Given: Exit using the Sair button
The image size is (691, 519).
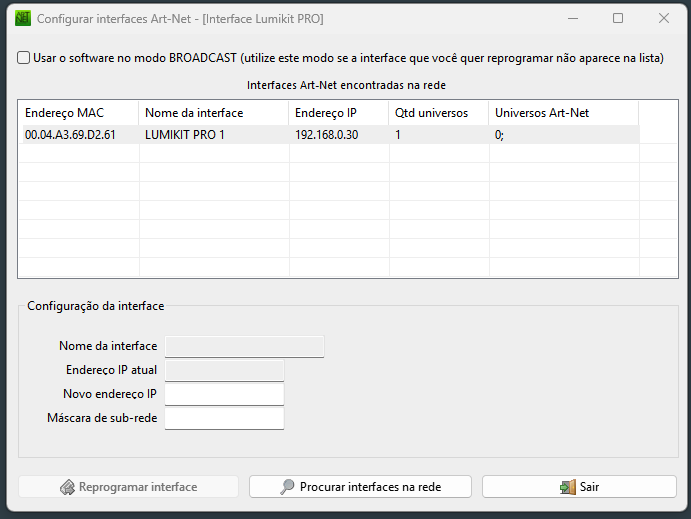Looking at the screenshot, I should pyautogui.click(x=579, y=486).
